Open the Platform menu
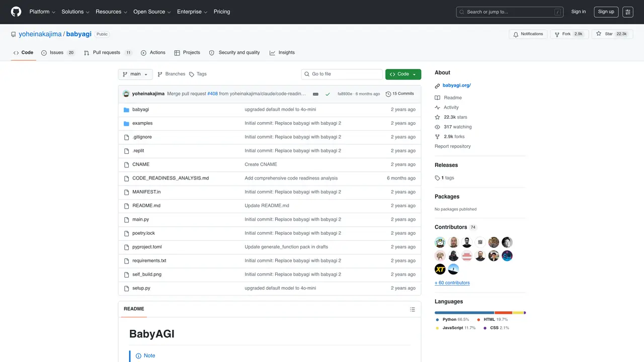644x362 pixels. [x=42, y=12]
